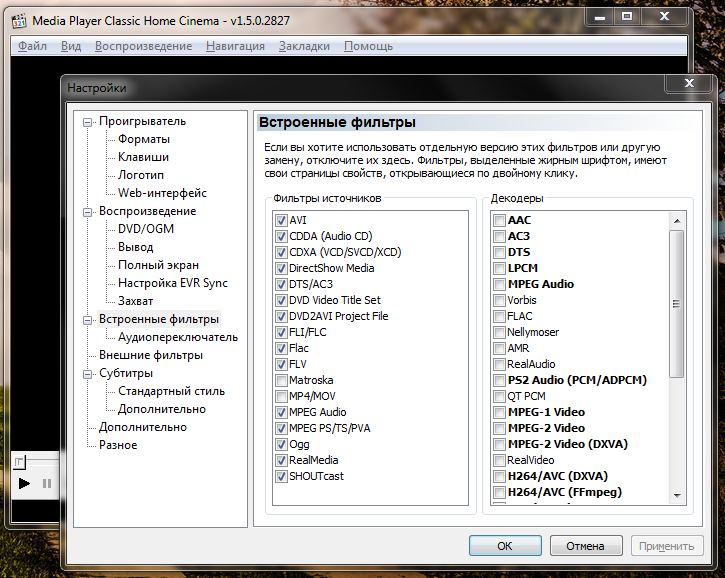Open the Навигация menu
Image resolution: width=725 pixels, height=578 pixels.
click(235, 46)
